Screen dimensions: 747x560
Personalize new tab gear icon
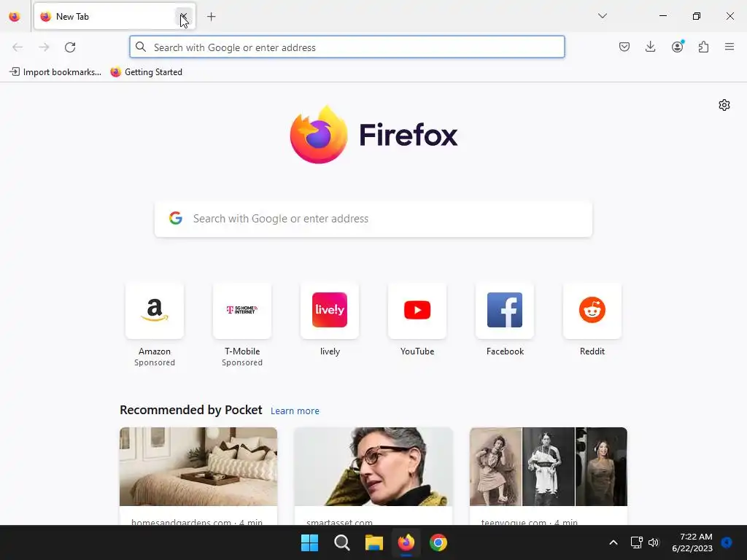(724, 105)
